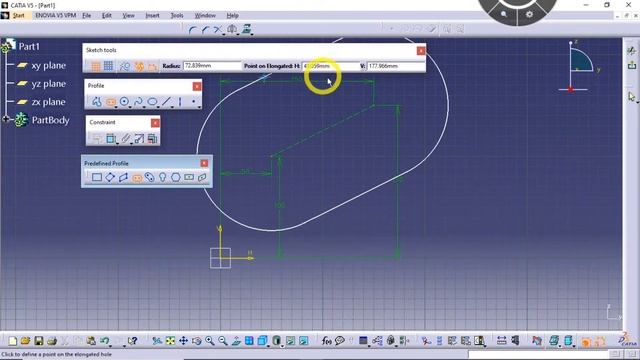Select Part1 in the specification tree

pos(29,47)
